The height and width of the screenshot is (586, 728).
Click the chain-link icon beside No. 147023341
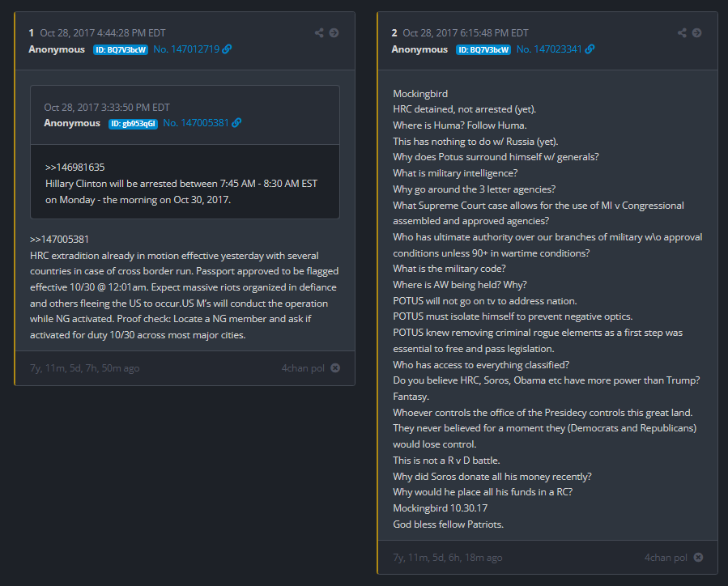590,49
